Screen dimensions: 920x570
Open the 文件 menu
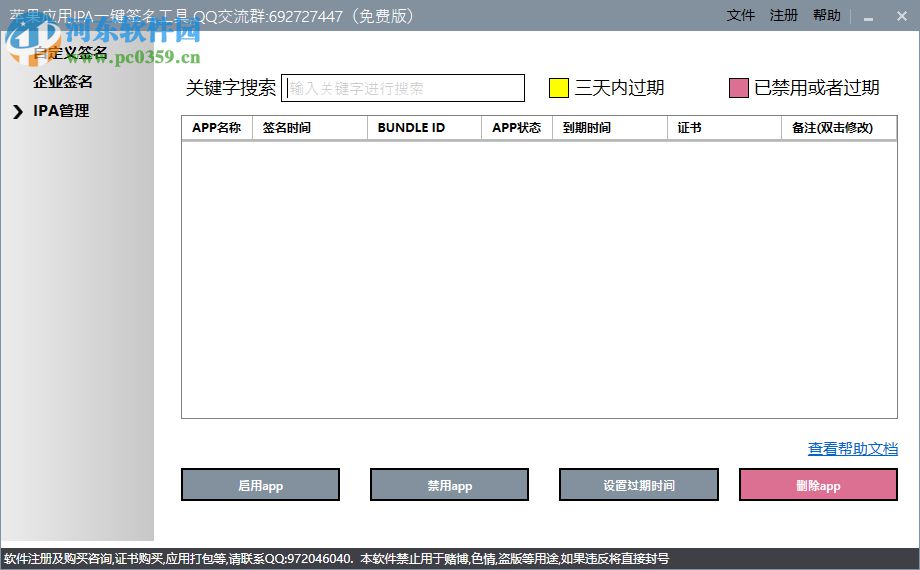(x=740, y=15)
